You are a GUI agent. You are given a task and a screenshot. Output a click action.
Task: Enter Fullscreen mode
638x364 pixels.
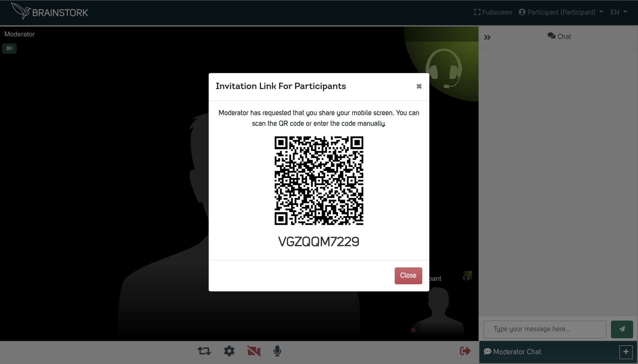[x=493, y=12]
